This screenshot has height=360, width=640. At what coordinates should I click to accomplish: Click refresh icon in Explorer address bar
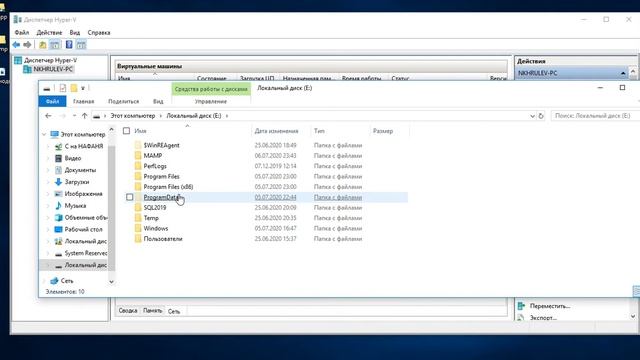click(x=541, y=116)
